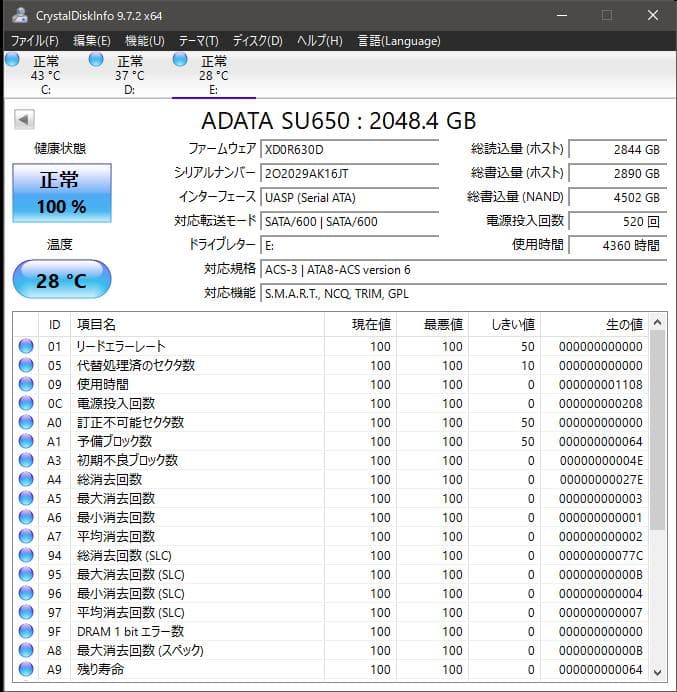677x692 pixels.
Task: Click status orb of attribute 09 使用時間
Action: click(x=26, y=384)
